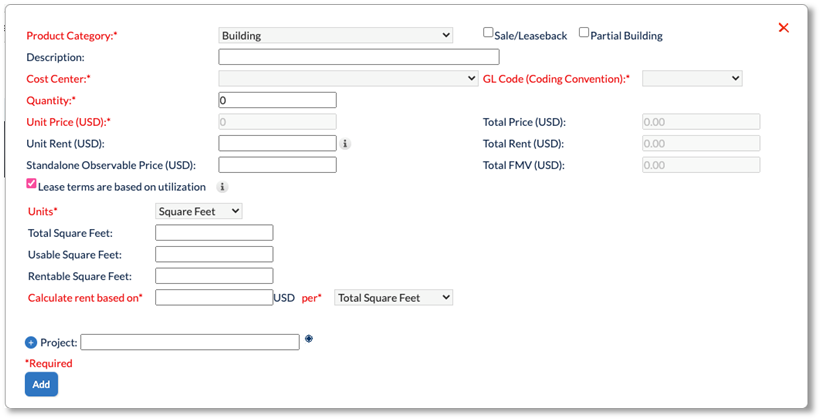Focus the Standalone Observable Price field

278,165
